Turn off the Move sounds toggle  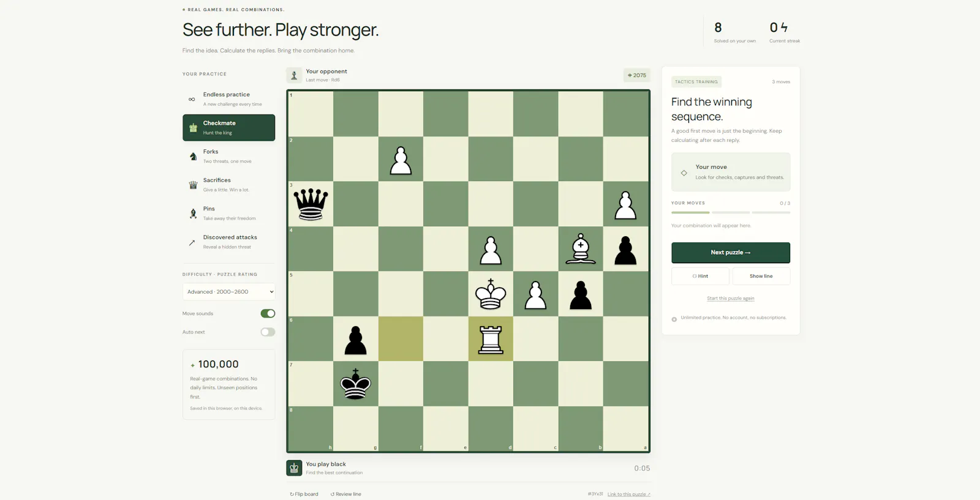click(x=268, y=313)
